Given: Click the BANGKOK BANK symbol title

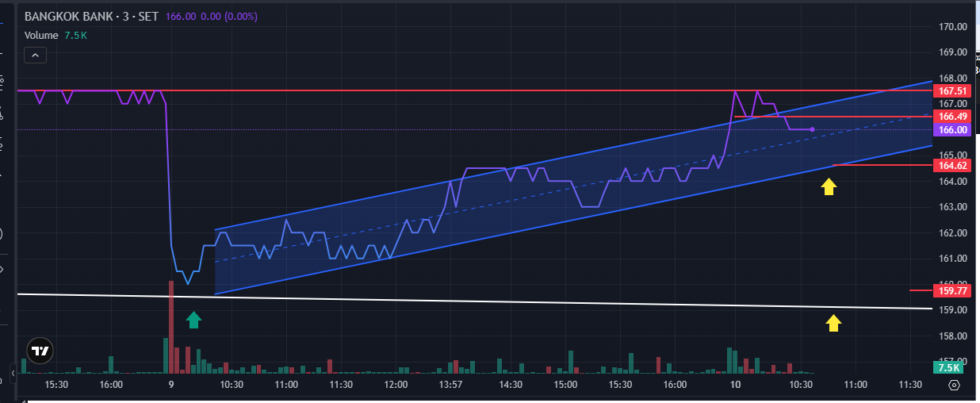Looking at the screenshot, I should coord(69,17).
